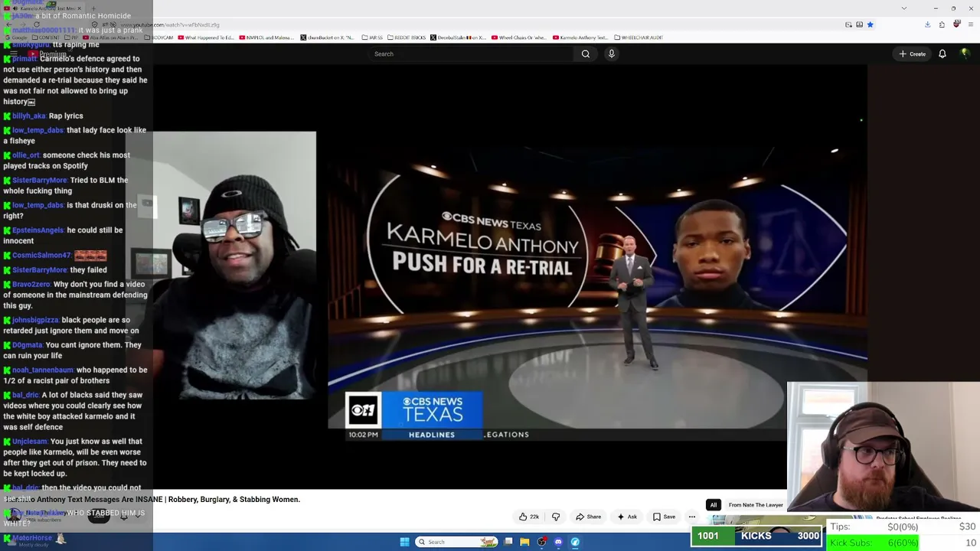980x551 pixels.
Task: Save the video to a playlist
Action: [x=664, y=517]
